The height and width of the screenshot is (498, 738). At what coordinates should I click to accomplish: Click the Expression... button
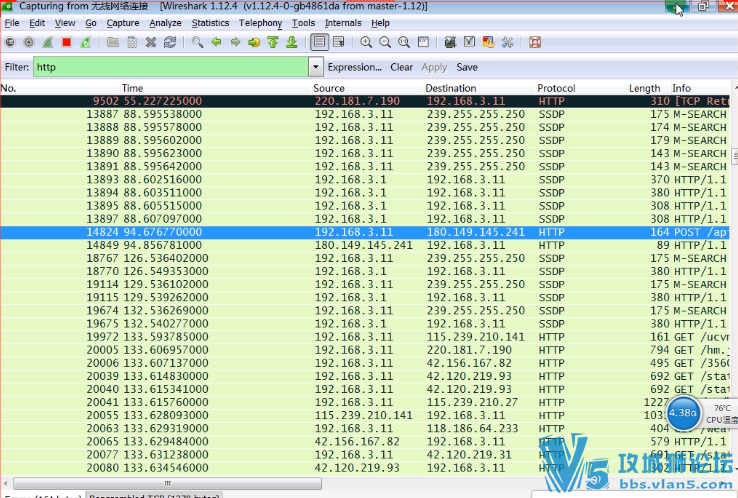[x=354, y=67]
